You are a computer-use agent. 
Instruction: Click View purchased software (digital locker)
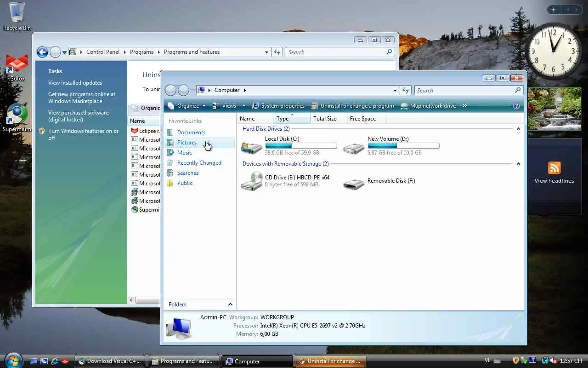(79, 116)
